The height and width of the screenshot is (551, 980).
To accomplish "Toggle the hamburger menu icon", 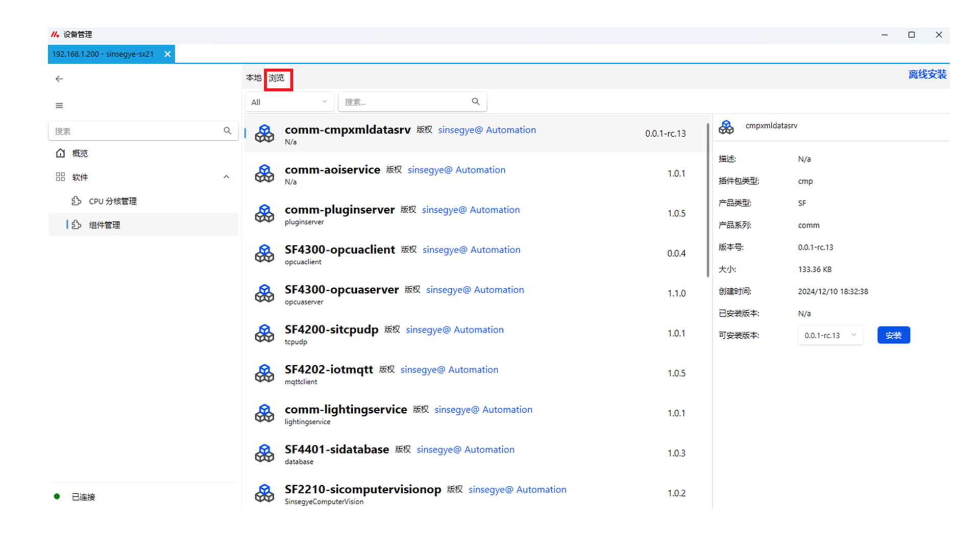I will [x=59, y=106].
